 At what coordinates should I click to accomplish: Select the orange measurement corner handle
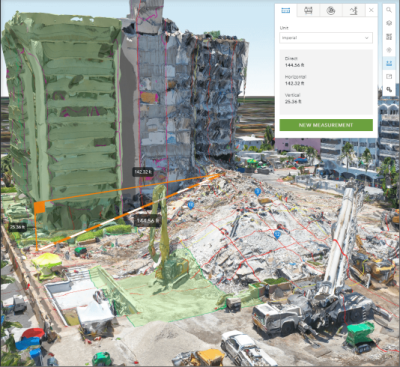pyautogui.click(x=39, y=207)
